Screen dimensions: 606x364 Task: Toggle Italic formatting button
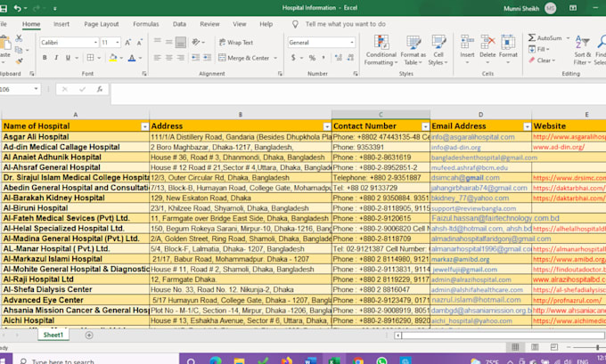(56, 58)
